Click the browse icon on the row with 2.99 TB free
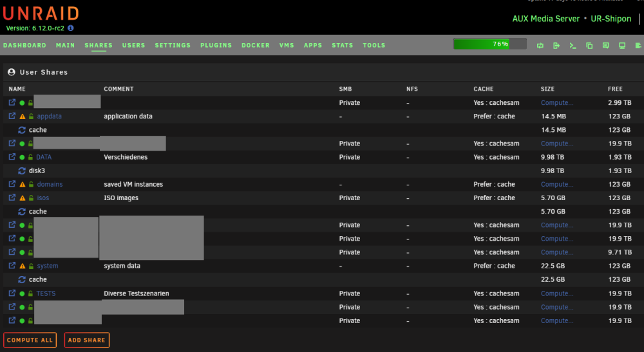 (x=12, y=102)
